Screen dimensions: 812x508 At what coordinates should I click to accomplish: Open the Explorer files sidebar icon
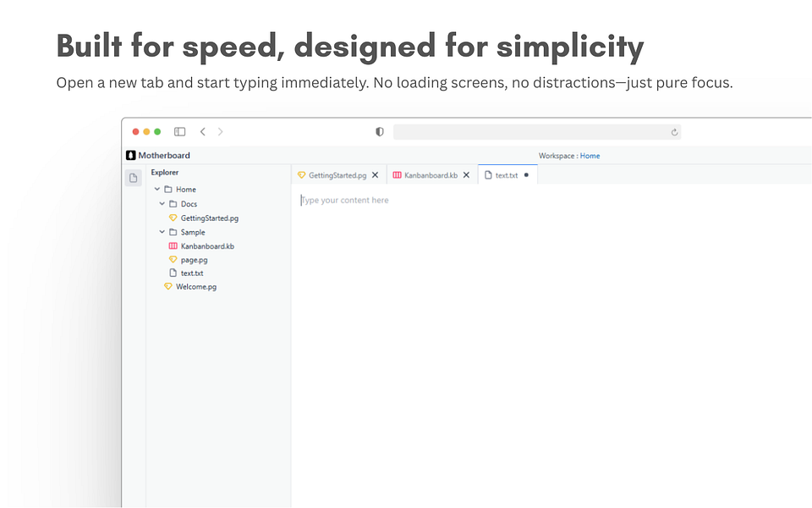pos(133,178)
